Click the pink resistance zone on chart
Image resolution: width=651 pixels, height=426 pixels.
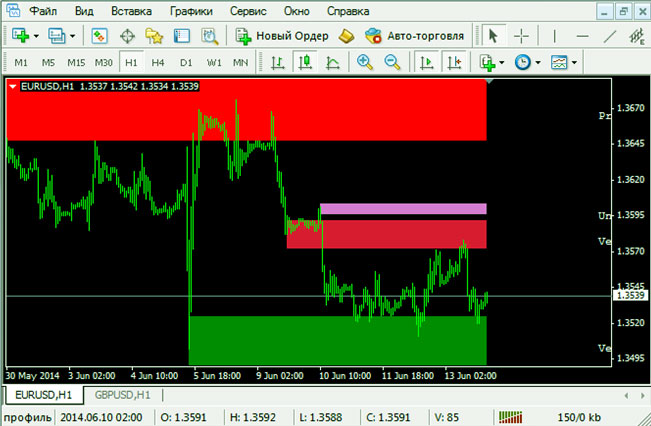(x=402, y=209)
